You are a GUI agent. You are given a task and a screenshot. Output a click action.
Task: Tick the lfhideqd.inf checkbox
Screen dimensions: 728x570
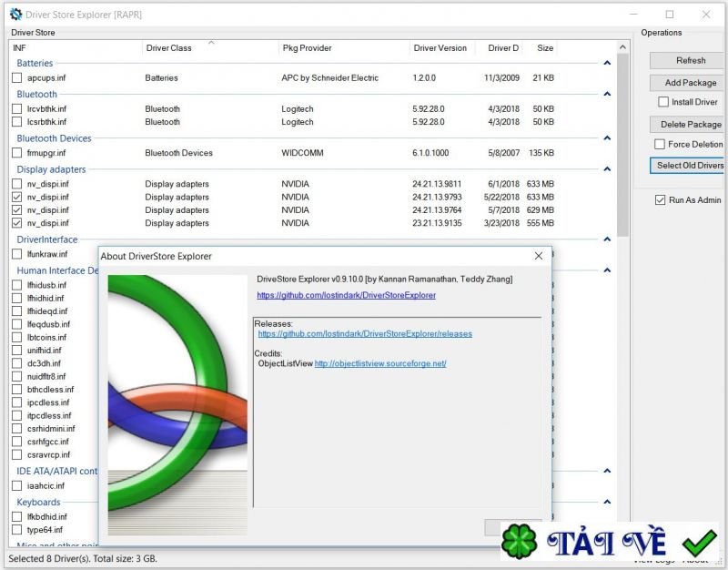click(16, 310)
